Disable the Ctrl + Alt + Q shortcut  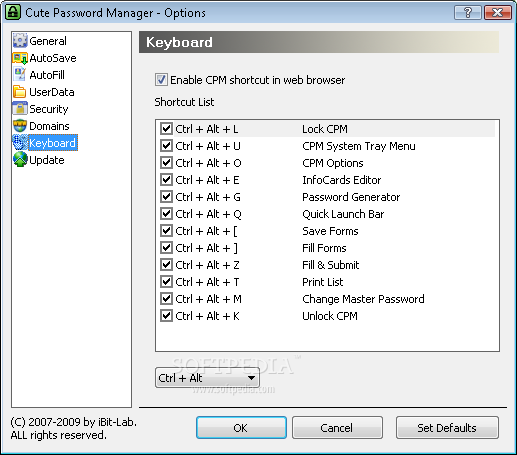coord(166,214)
